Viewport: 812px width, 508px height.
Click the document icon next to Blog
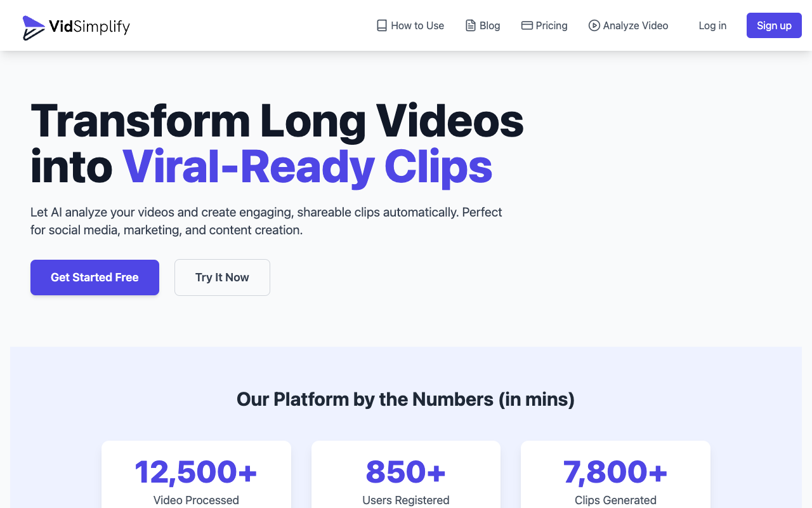pyautogui.click(x=469, y=25)
